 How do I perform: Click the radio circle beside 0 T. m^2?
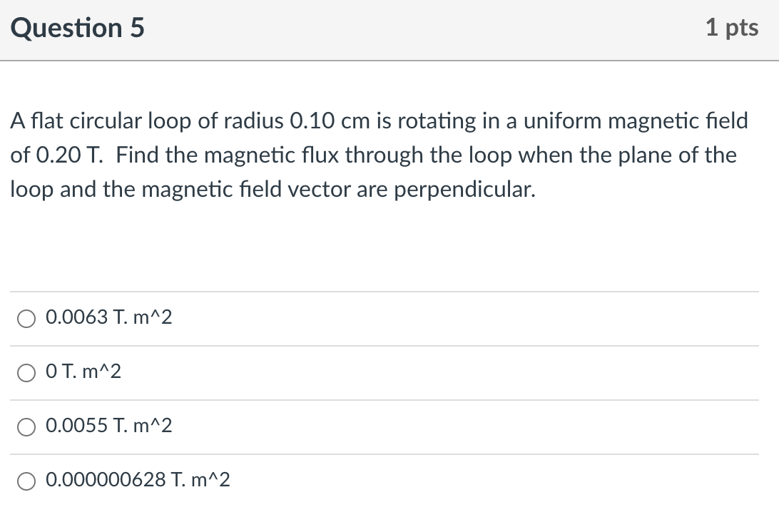tap(26, 372)
